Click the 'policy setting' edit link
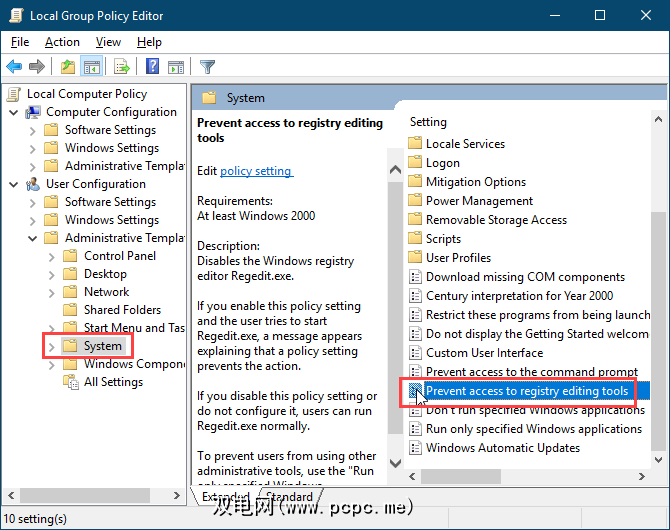 pos(256,171)
